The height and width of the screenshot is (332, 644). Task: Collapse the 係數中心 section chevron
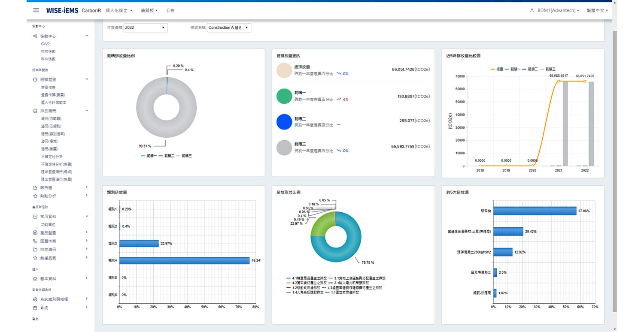87,36
